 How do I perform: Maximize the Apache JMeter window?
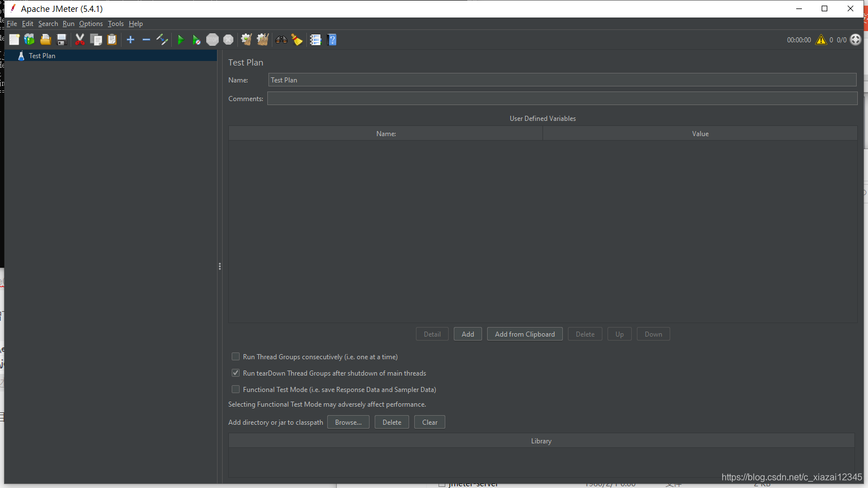[824, 8]
